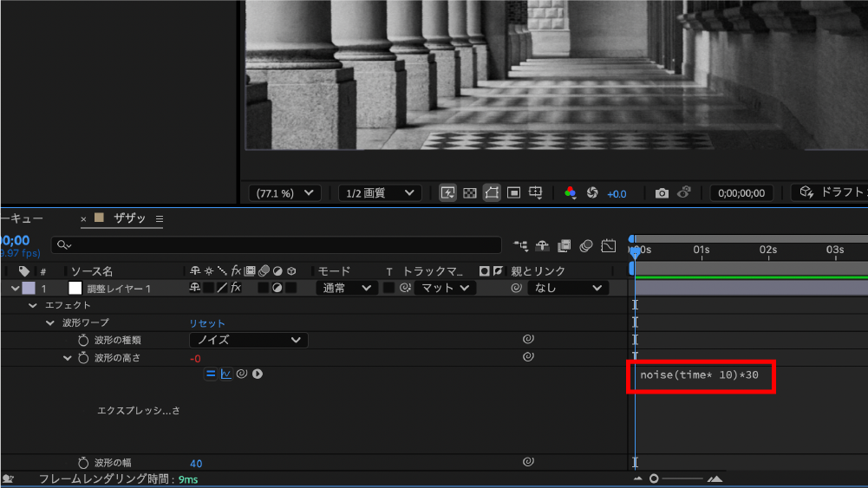Toggle stopwatch for 波形の幅
Image resolution: width=868 pixels, height=488 pixels.
point(83,463)
